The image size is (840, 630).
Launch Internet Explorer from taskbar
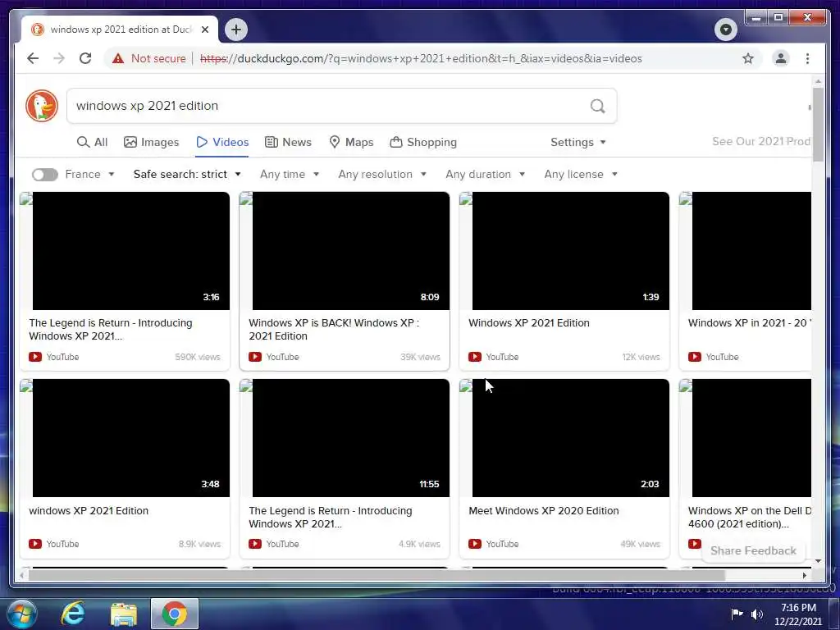73,614
